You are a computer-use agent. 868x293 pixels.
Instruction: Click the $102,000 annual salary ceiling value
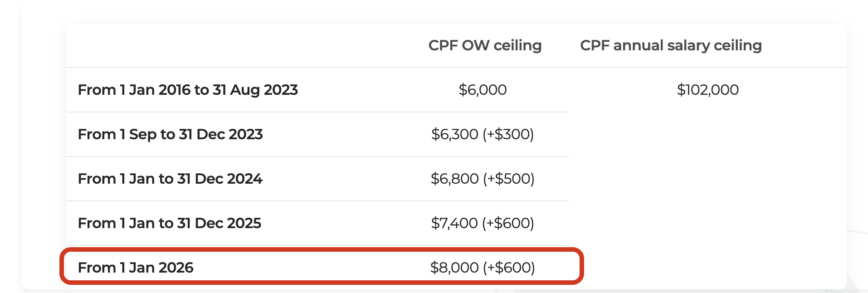[x=707, y=90]
